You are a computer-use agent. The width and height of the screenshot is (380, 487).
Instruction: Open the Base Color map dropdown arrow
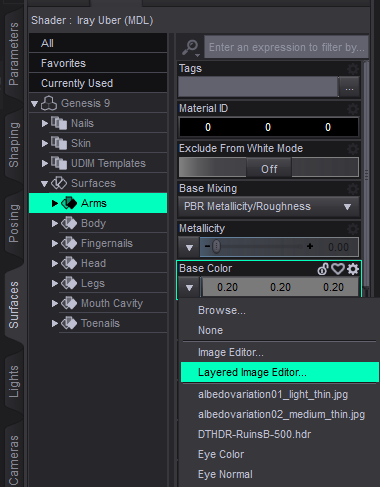[x=189, y=288]
